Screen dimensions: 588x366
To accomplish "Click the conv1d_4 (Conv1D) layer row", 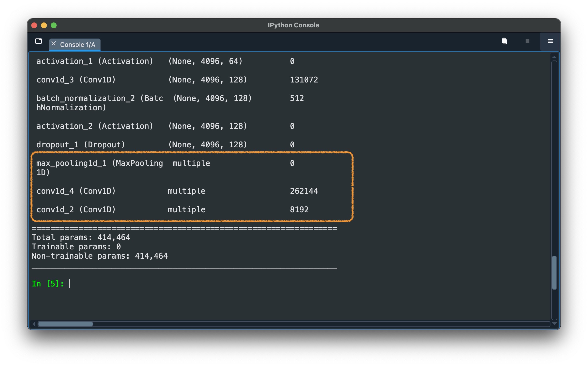I will [x=76, y=191].
